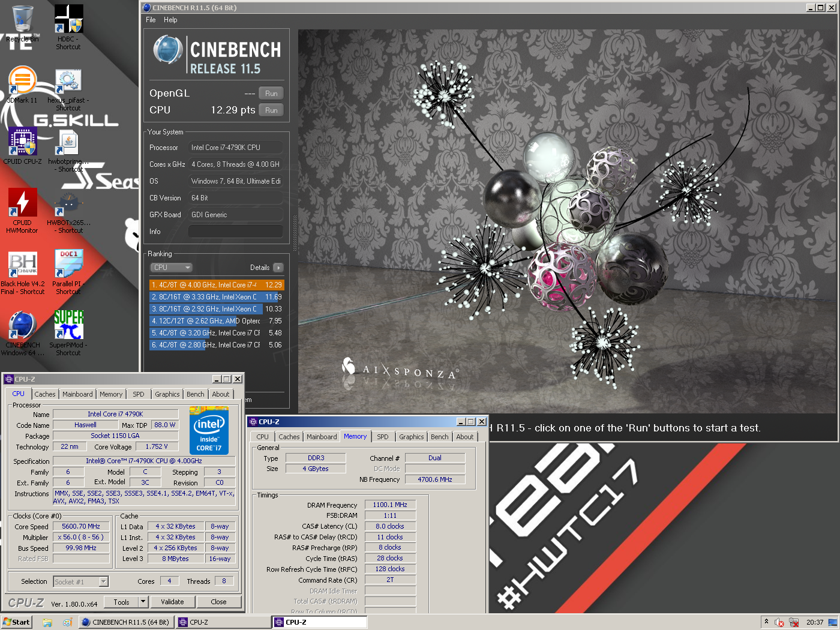
Task: Click the Validate button in CPU-Z
Action: 172,602
